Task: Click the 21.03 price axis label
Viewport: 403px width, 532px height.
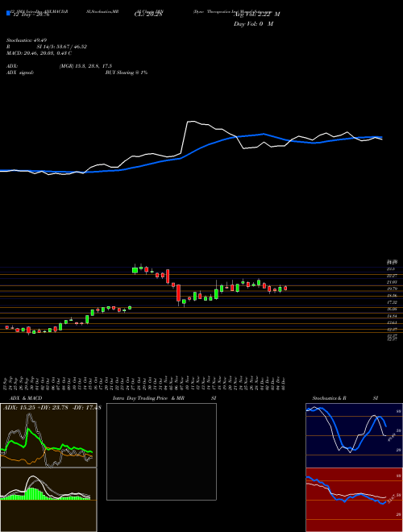Action: (393, 282)
